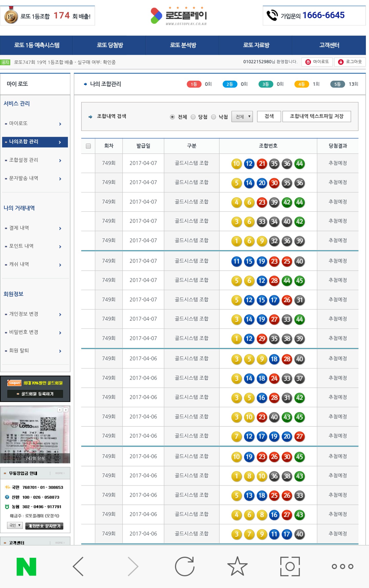Open 로또 당첨방 navigation menu
369x588 pixels.
click(x=110, y=45)
